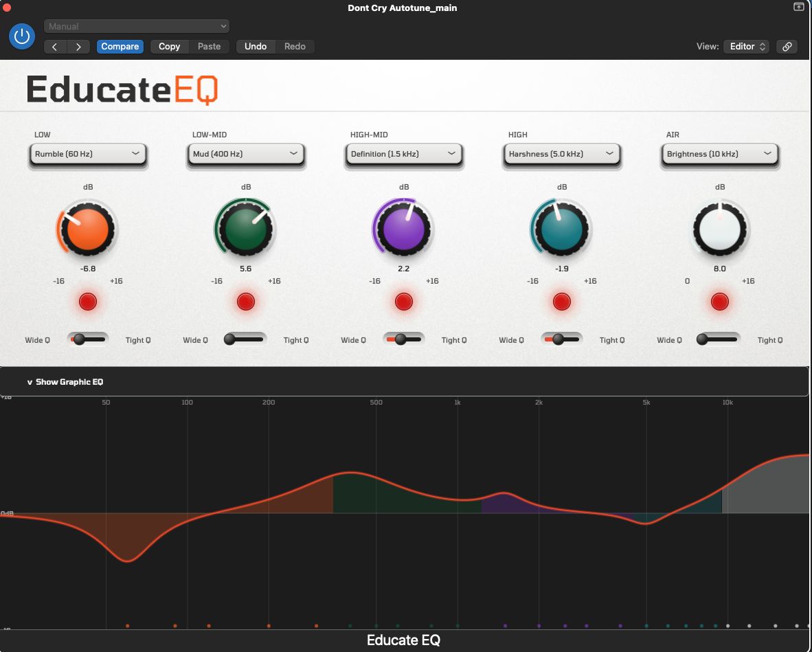This screenshot has height=652, width=812.
Task: Click the Redo button
Action: tap(295, 47)
